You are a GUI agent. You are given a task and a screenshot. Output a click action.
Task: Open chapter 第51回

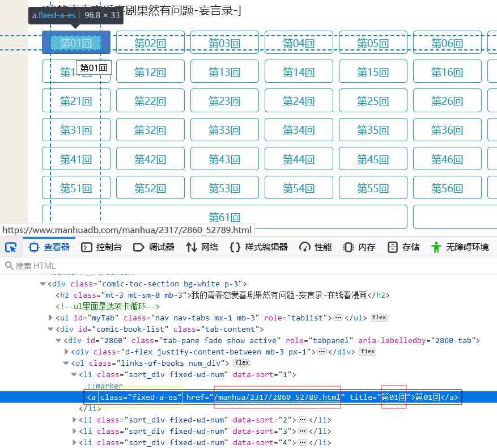(x=76, y=188)
